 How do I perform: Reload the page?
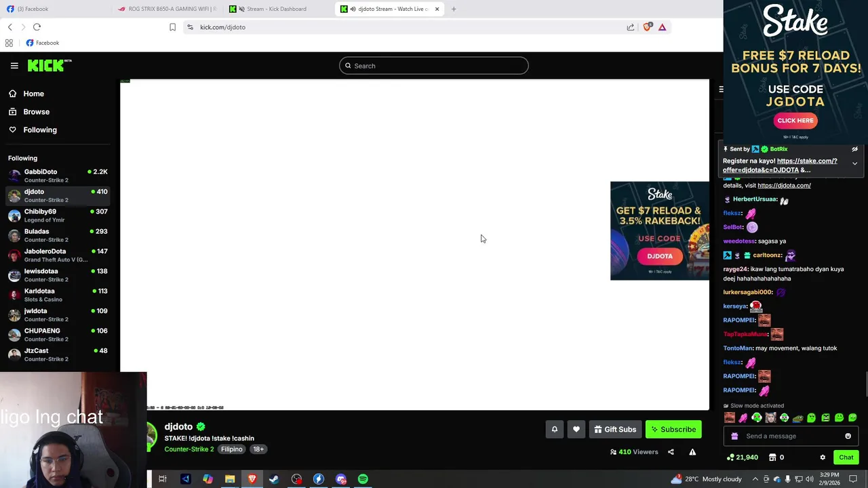coord(37,27)
